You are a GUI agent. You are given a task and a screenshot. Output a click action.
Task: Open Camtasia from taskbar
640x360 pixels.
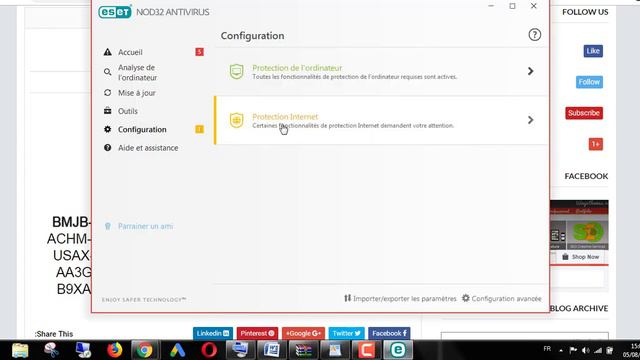pos(367,350)
